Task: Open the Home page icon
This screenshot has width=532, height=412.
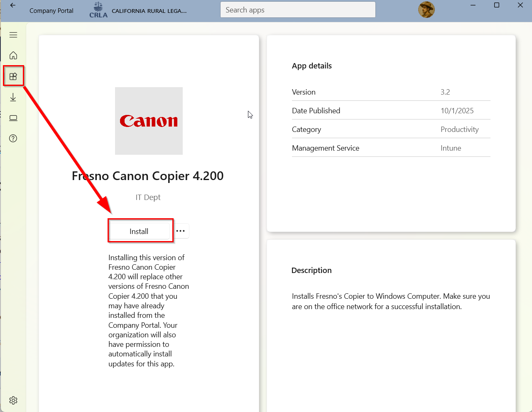Action: click(13, 55)
